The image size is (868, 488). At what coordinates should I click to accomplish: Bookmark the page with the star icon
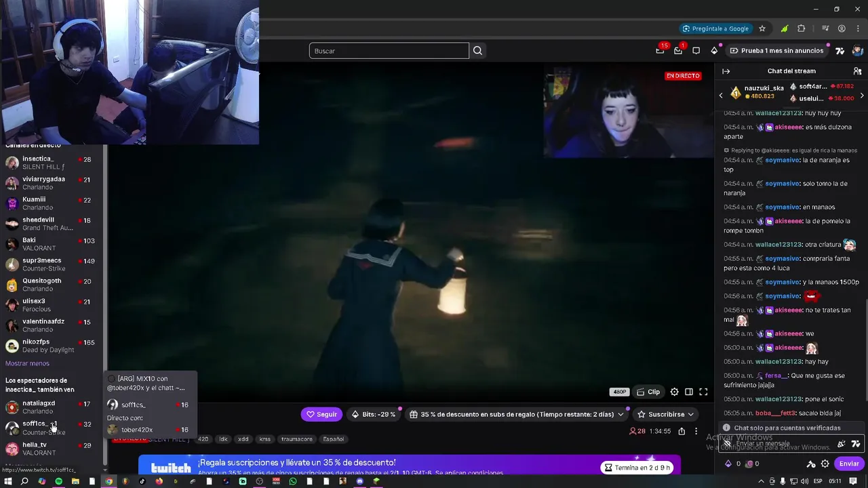pos(762,28)
